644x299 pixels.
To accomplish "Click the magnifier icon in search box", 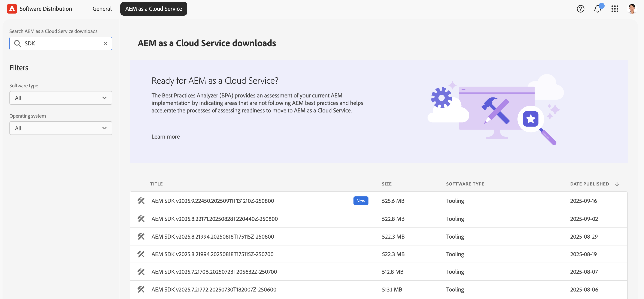I will (17, 43).
